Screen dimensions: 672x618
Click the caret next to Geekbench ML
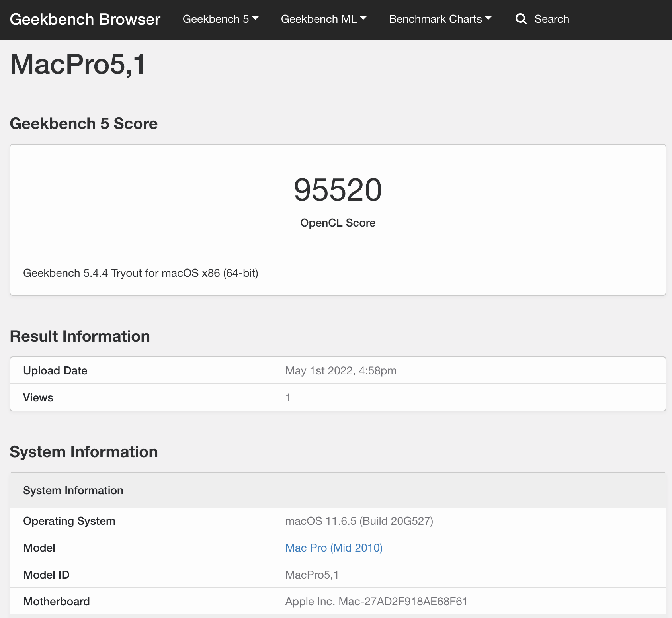pyautogui.click(x=363, y=18)
